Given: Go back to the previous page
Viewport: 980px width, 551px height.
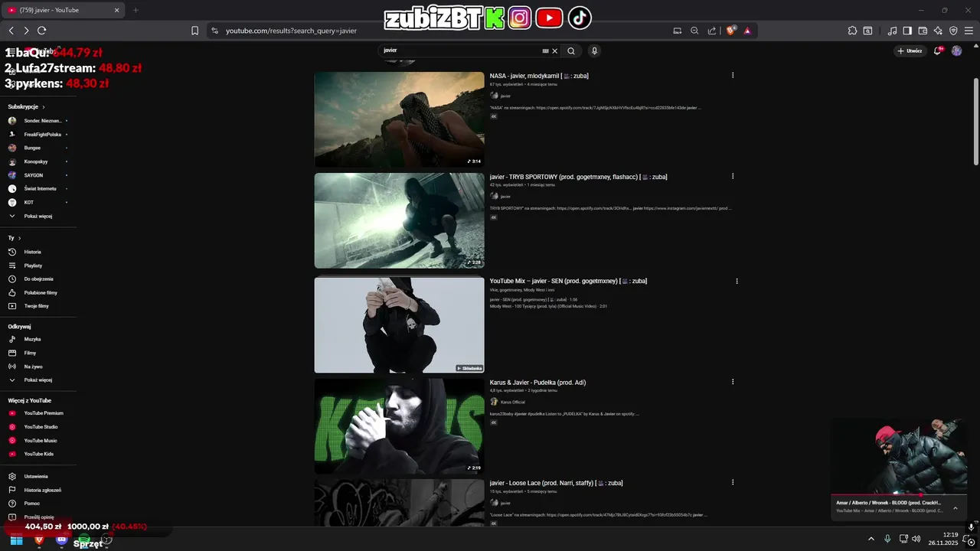Looking at the screenshot, I should 11,31.
